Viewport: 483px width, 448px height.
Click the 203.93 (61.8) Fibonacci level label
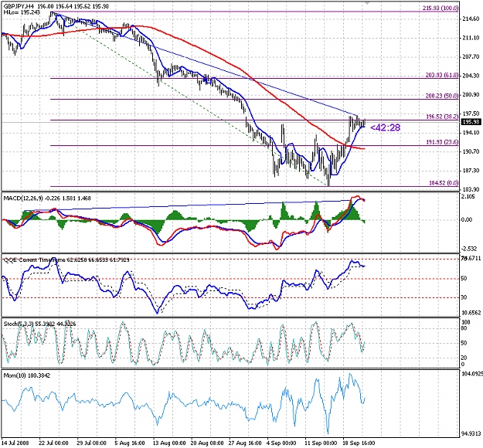click(442, 75)
